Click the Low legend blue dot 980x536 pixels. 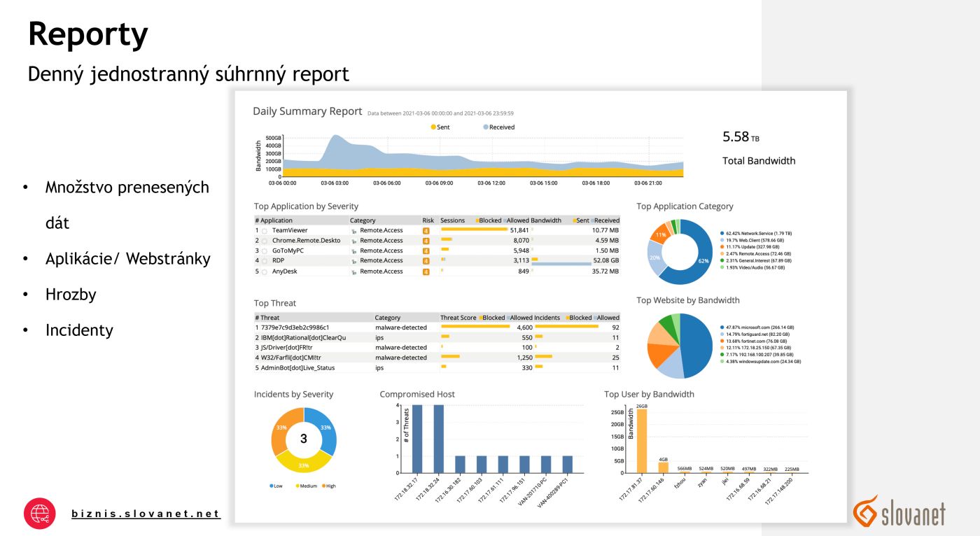pos(271,486)
